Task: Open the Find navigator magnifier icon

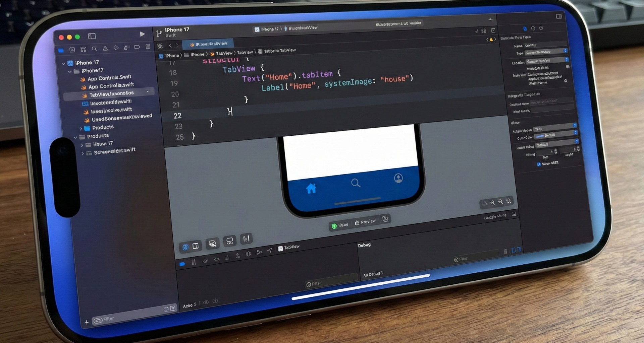Action: point(94,49)
